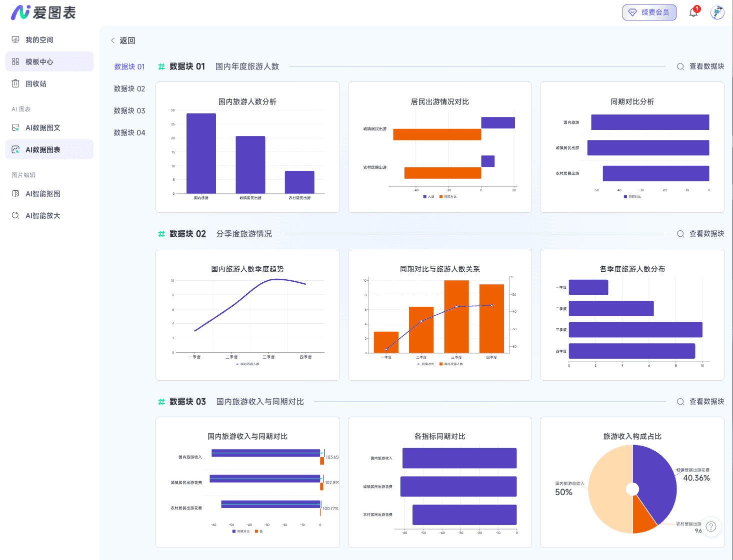Select AI数据图表 menu item
Viewport: 733px width, 560px height.
coord(49,149)
